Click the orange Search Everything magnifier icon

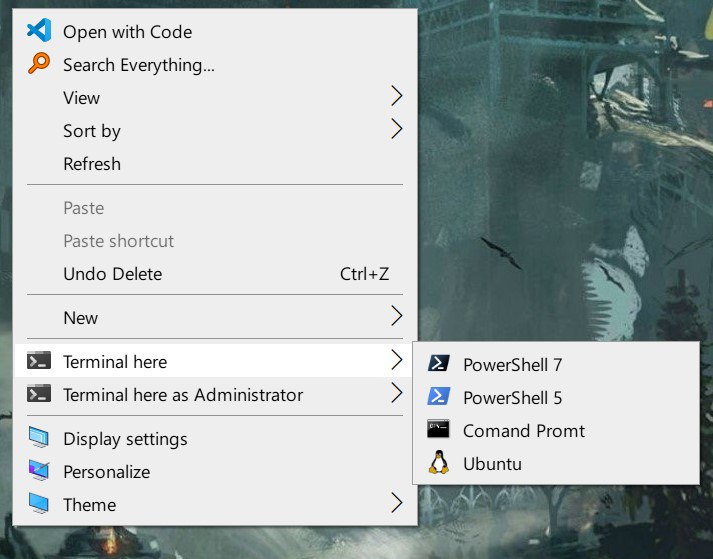(x=39, y=63)
